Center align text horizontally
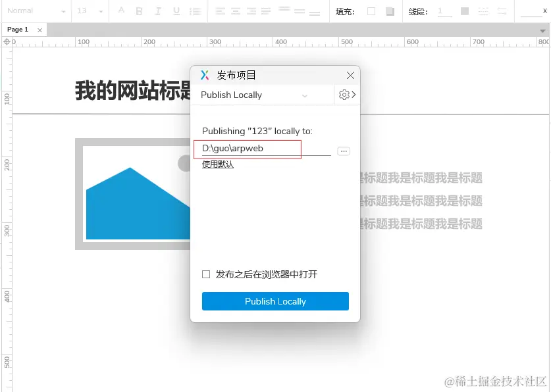The image size is (551, 392). 236,11
